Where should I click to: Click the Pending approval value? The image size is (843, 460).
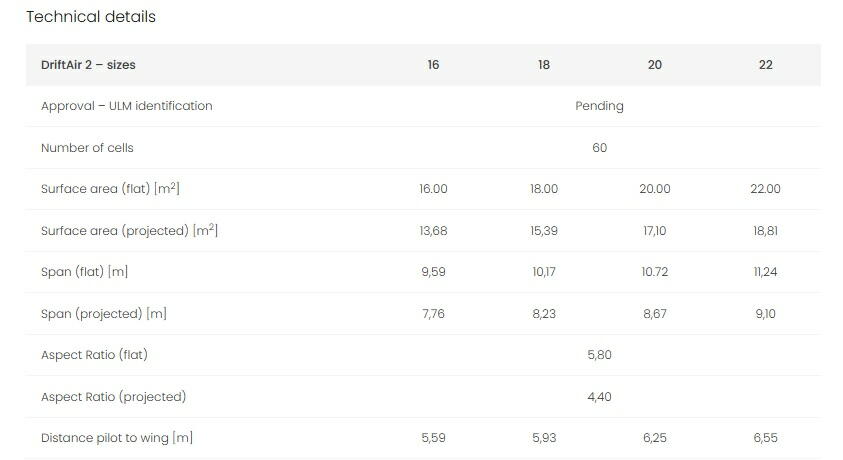[x=599, y=106]
